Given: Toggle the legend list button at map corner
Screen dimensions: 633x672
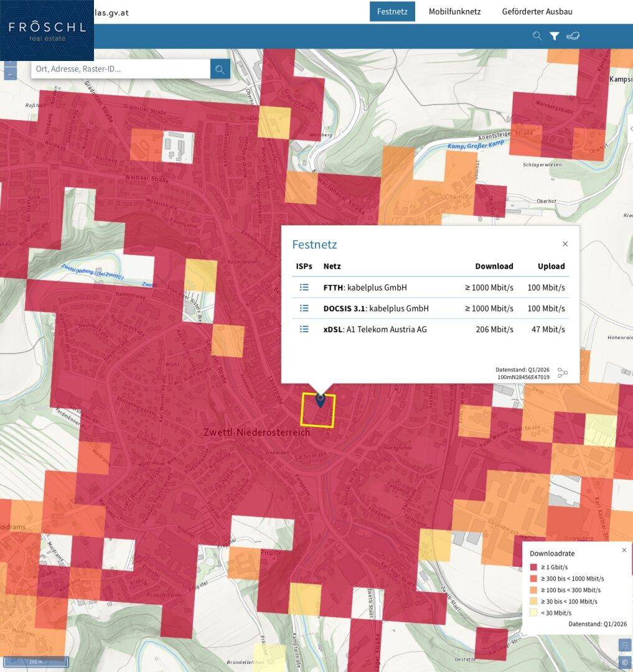Looking at the screenshot, I should coord(624,644).
